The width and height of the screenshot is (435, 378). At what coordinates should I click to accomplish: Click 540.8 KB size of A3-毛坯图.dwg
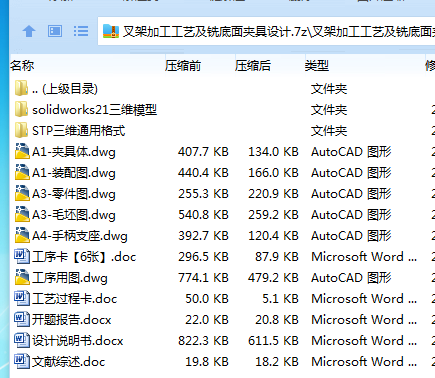point(203,215)
